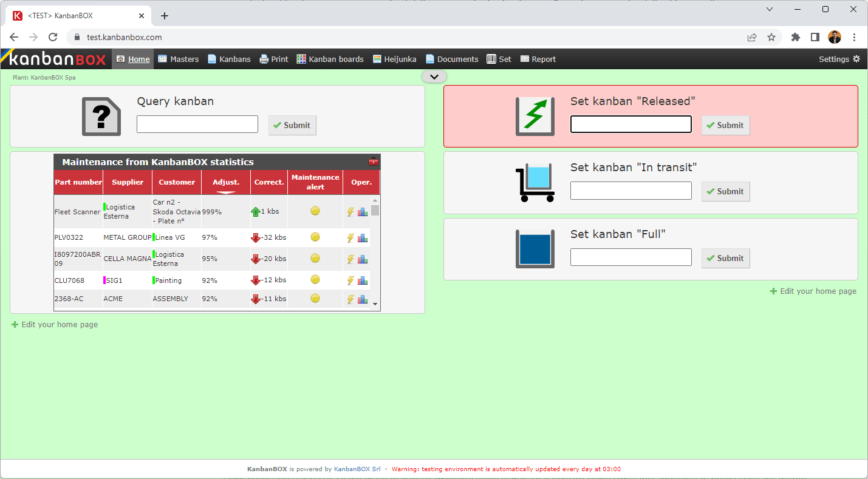Click the KanbanBOX logo
This screenshot has height=479, width=868.
tap(53, 59)
